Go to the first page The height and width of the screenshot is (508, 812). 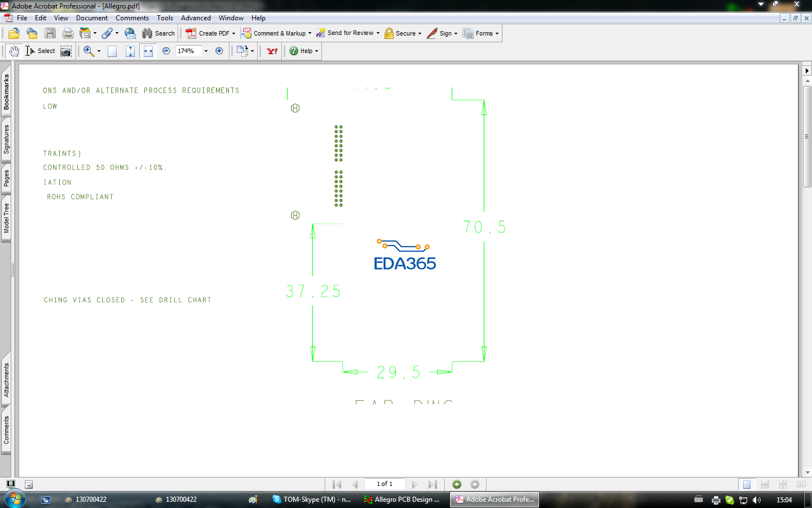pyautogui.click(x=337, y=484)
